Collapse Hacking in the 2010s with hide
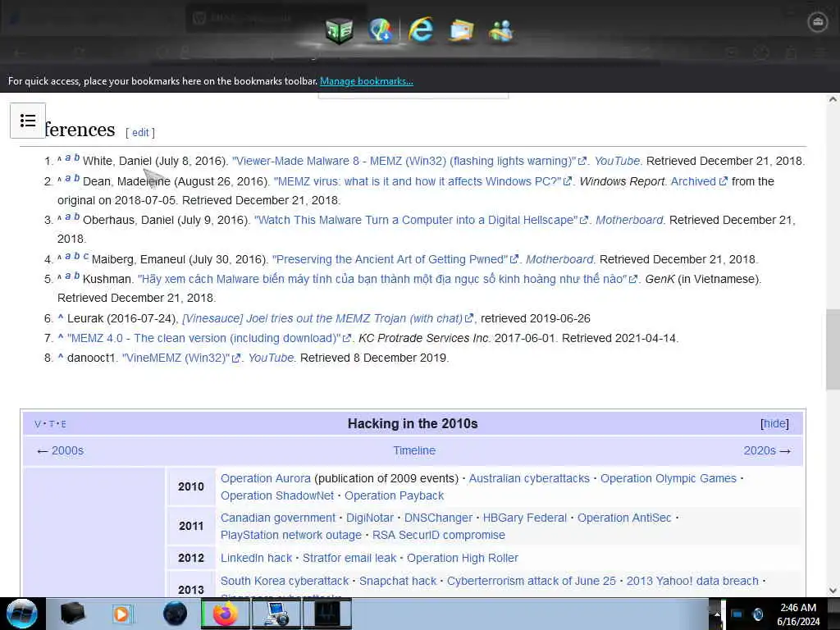 [x=774, y=423]
